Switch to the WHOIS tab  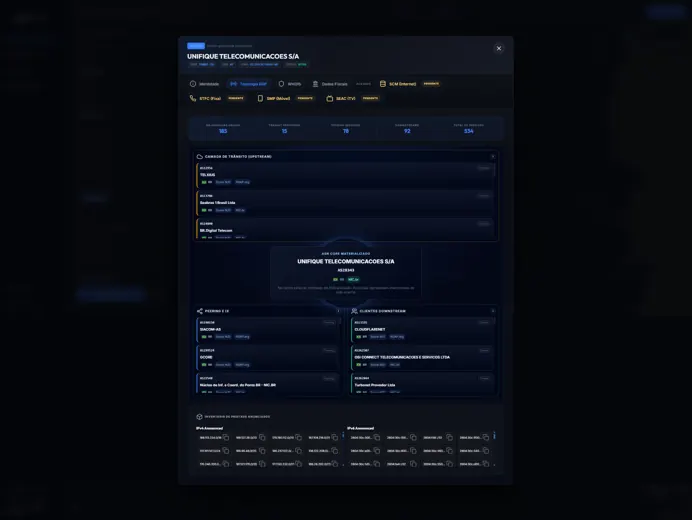click(x=290, y=84)
